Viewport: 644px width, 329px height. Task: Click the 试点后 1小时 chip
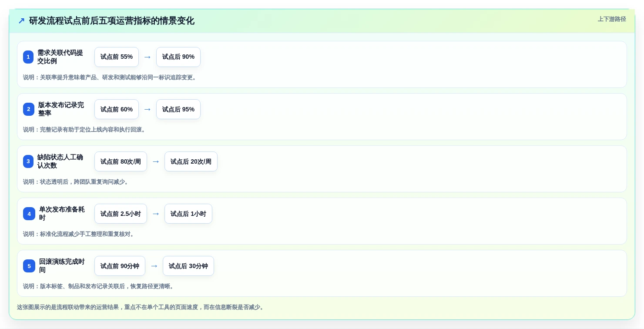tap(188, 214)
